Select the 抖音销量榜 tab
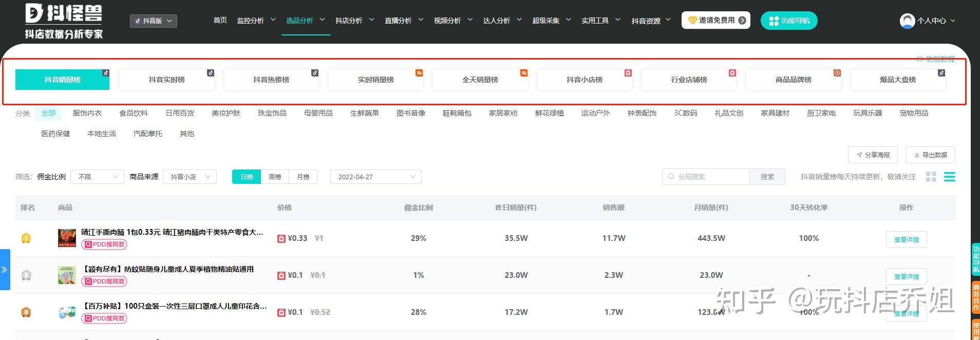This screenshot has height=340, width=980. (x=63, y=80)
